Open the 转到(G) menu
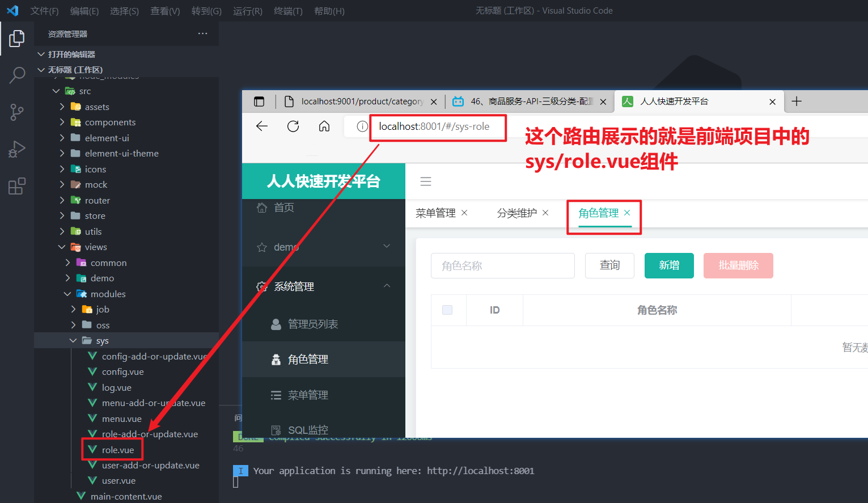 point(206,11)
